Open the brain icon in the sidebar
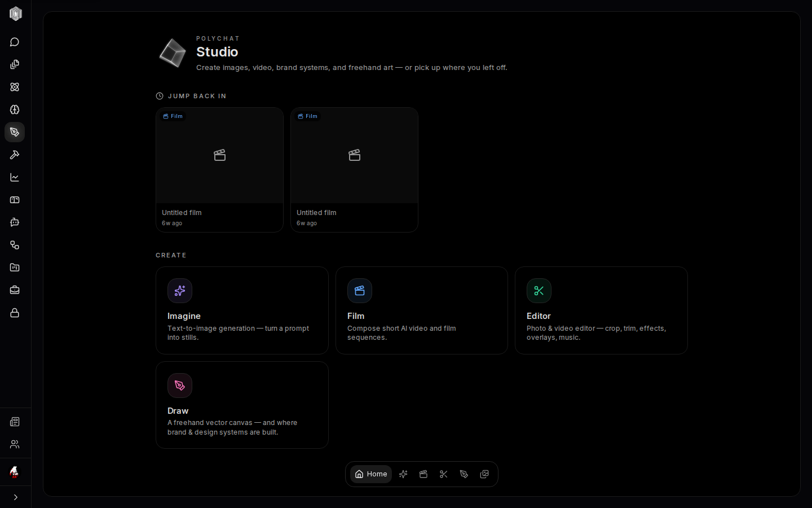 coord(15,110)
